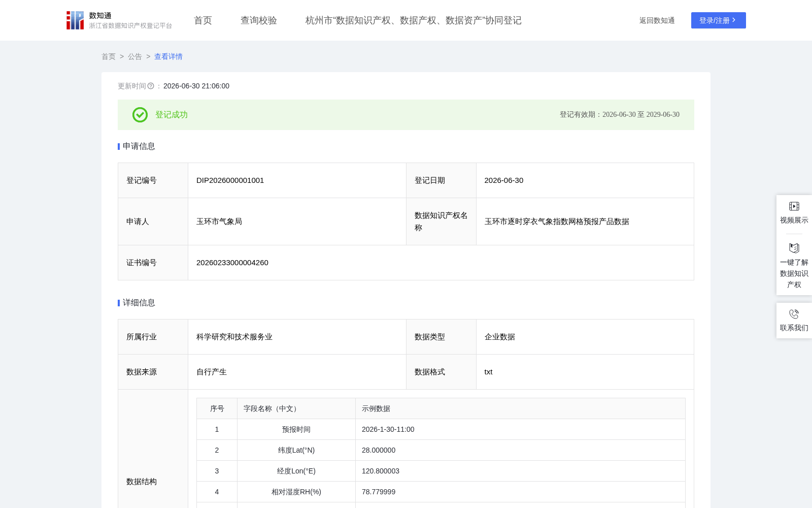The width and height of the screenshot is (812, 508).
Task: Click the help icon next to 更新时间
Action: pos(151,86)
